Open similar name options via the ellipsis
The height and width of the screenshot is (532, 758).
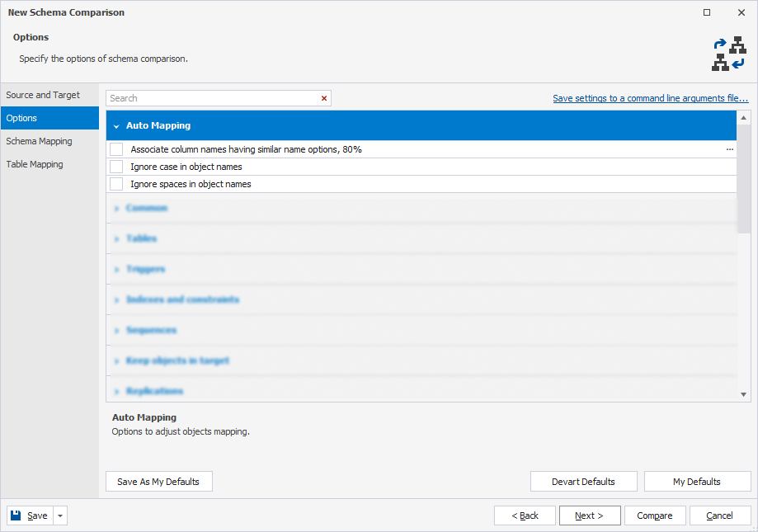(729, 149)
